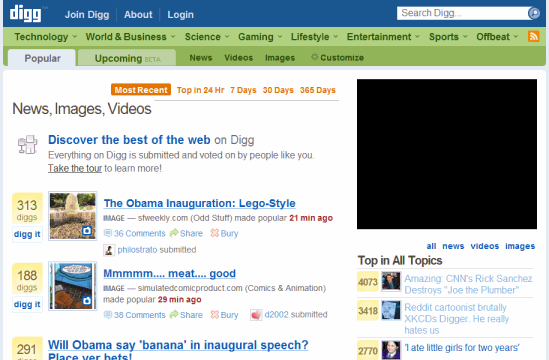Screen dimensions: 549x360
Task: Digg it for the Lego-Style story
Action: pyautogui.click(x=27, y=234)
